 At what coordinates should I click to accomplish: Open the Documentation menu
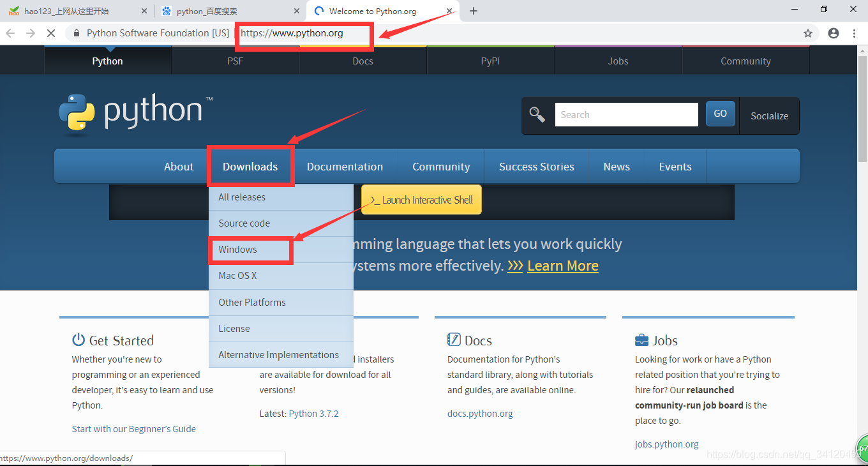click(x=345, y=167)
